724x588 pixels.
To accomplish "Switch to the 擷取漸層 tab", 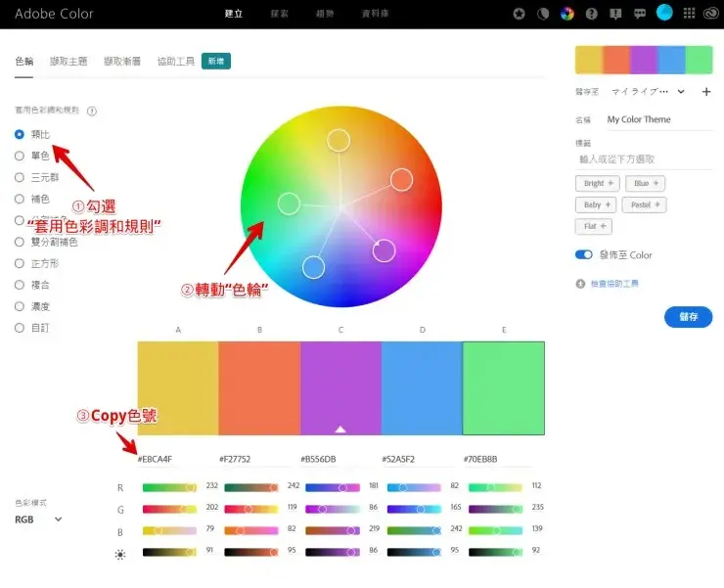I will [x=122, y=61].
